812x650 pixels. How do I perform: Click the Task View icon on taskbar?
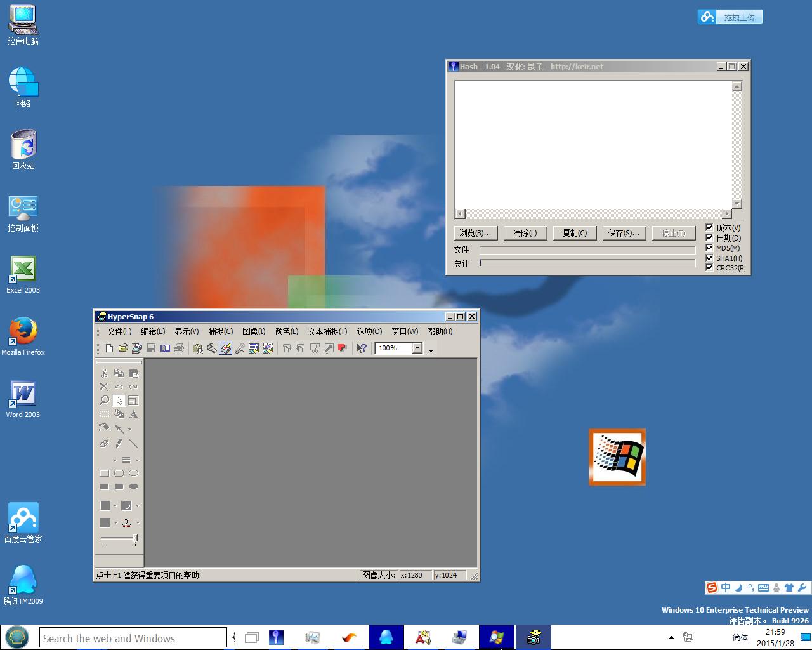252,638
